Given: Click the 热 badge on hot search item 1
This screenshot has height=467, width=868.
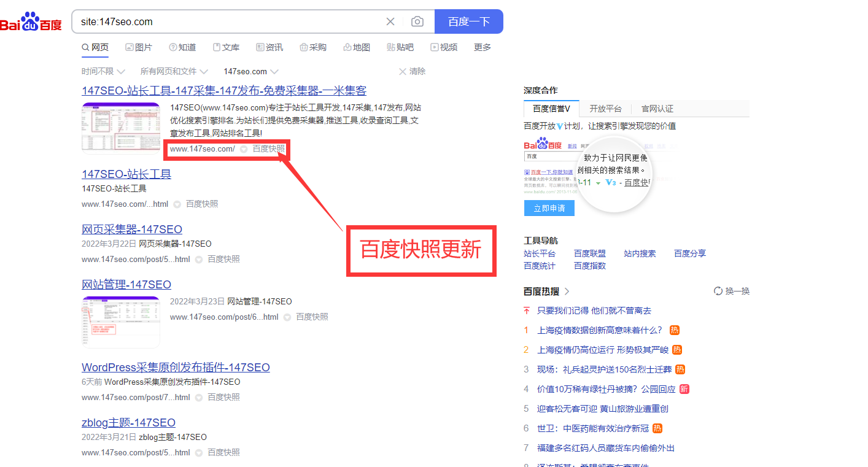Looking at the screenshot, I should click(674, 330).
